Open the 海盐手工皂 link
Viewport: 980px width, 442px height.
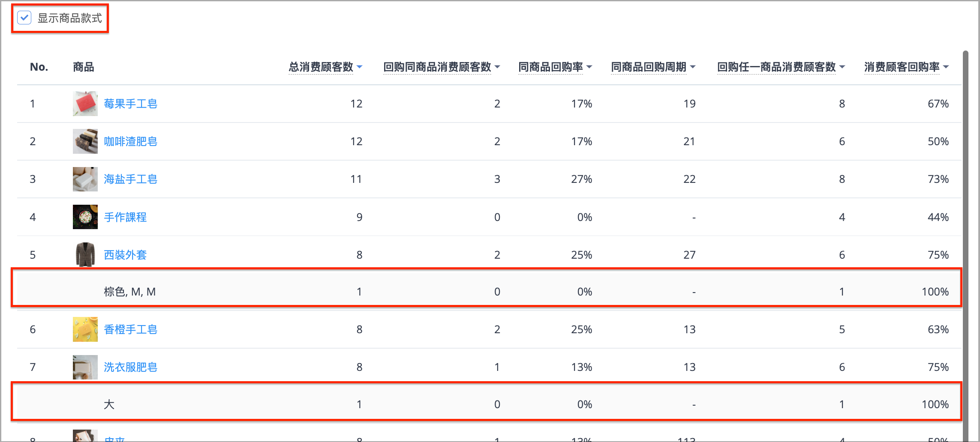coord(130,179)
